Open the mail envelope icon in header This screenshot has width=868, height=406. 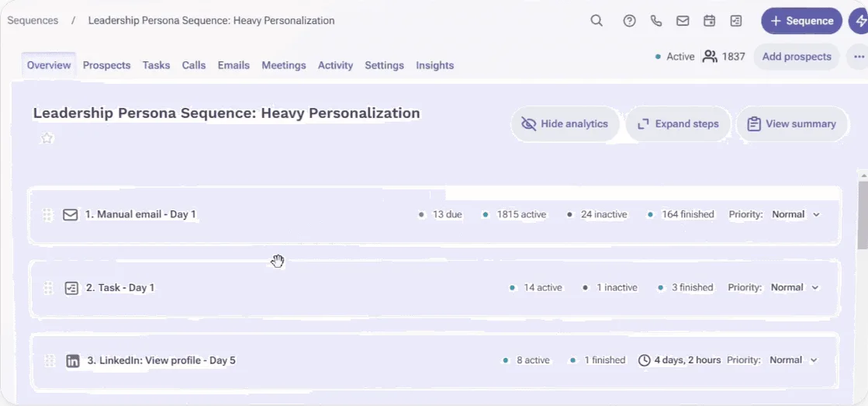683,21
